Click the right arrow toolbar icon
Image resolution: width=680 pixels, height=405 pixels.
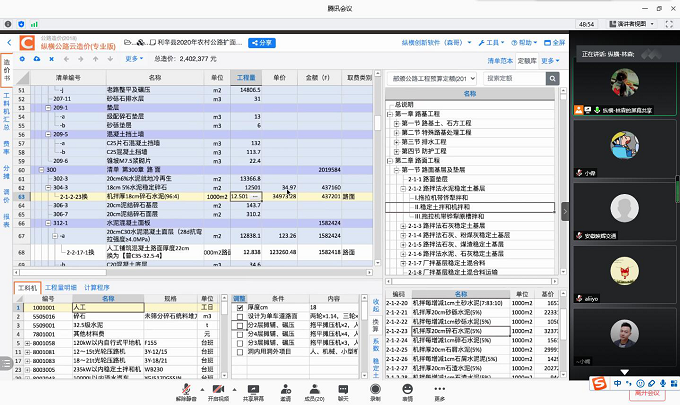[x=81, y=59]
